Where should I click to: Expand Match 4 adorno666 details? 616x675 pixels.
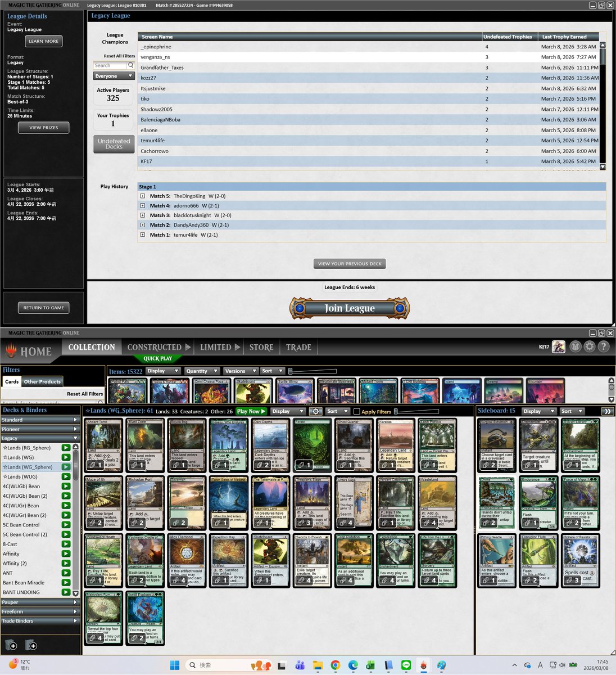click(x=143, y=206)
